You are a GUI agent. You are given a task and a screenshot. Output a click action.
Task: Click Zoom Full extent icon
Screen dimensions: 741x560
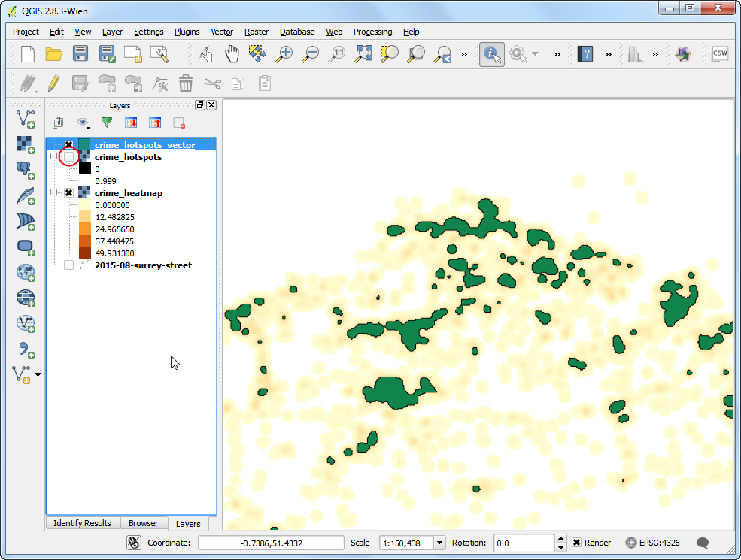point(364,54)
